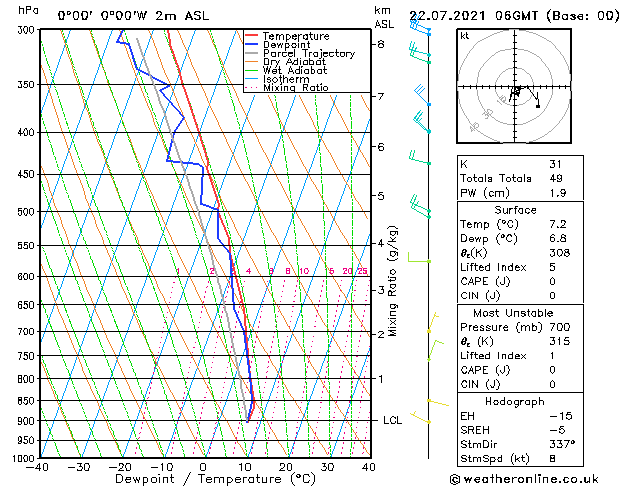
Task: Click the Parcel Trajectory legend label
Action: tap(308, 53)
